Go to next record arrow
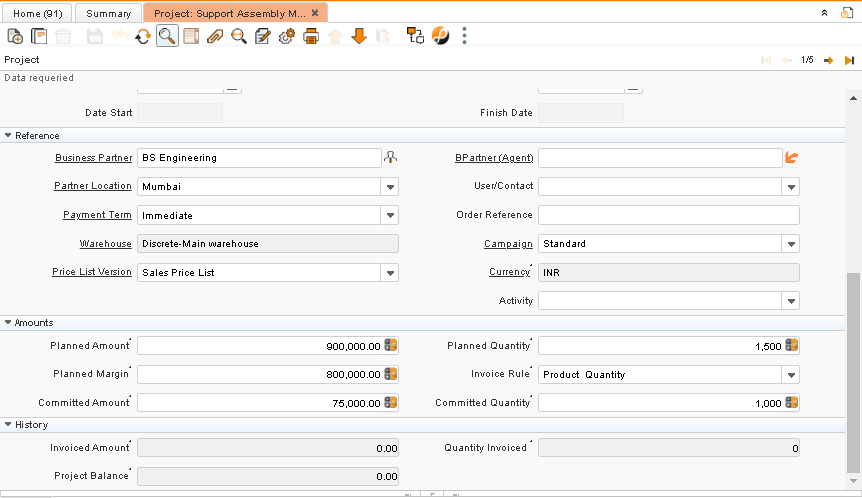This screenshot has height=498, width=862. tap(828, 60)
